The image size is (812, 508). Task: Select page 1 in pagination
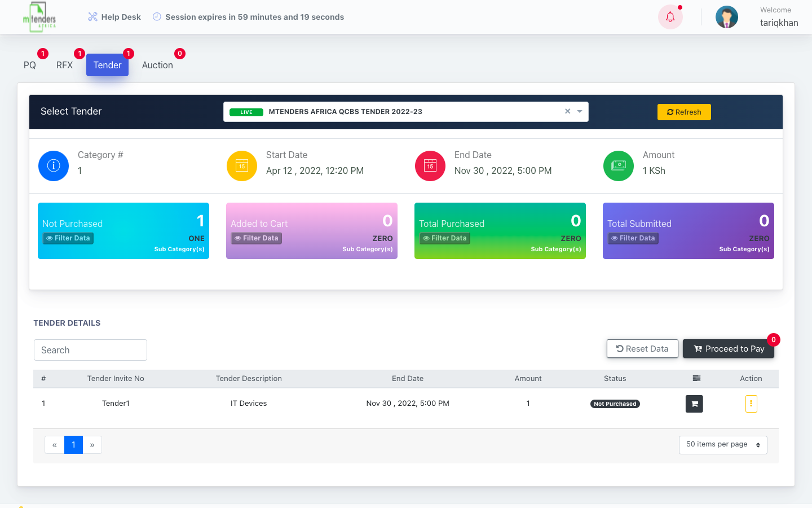click(x=73, y=445)
